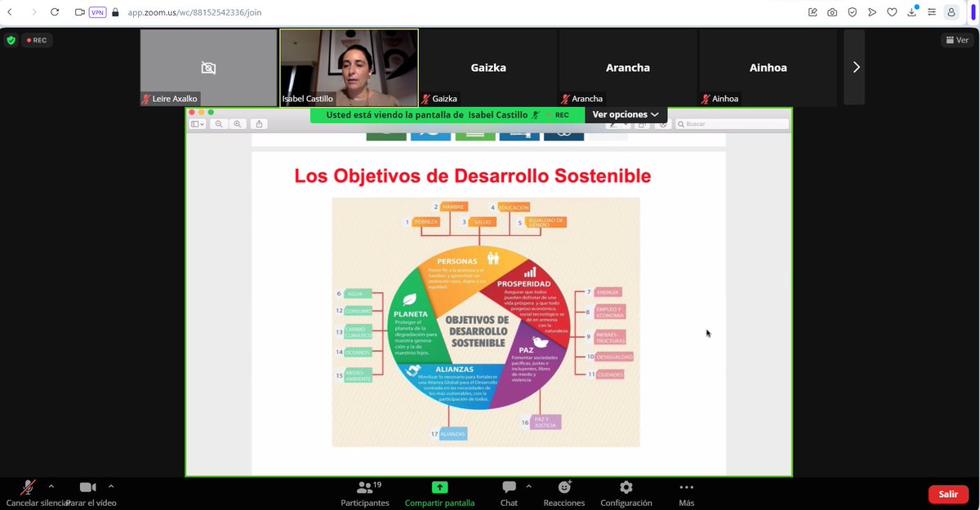
Task: Open browser downloads icon
Action: coord(912,12)
